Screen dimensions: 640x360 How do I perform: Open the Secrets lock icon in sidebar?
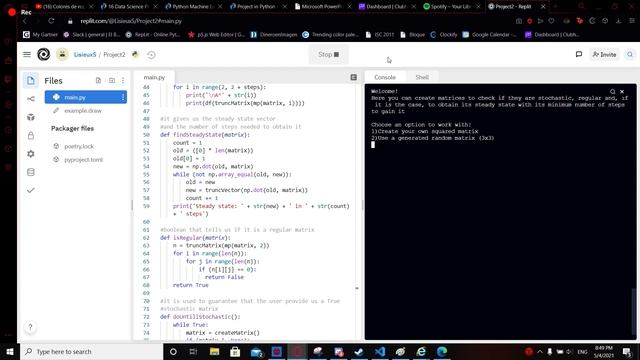click(31, 136)
